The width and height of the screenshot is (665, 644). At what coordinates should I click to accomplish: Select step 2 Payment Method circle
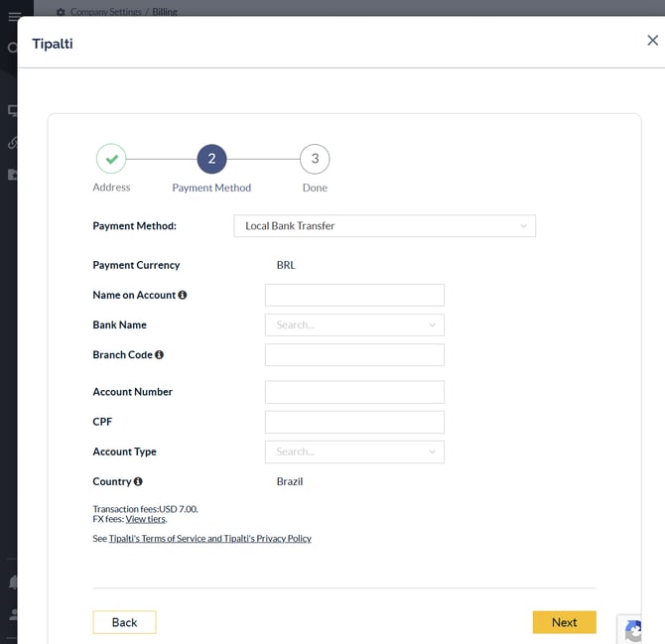[x=211, y=159]
